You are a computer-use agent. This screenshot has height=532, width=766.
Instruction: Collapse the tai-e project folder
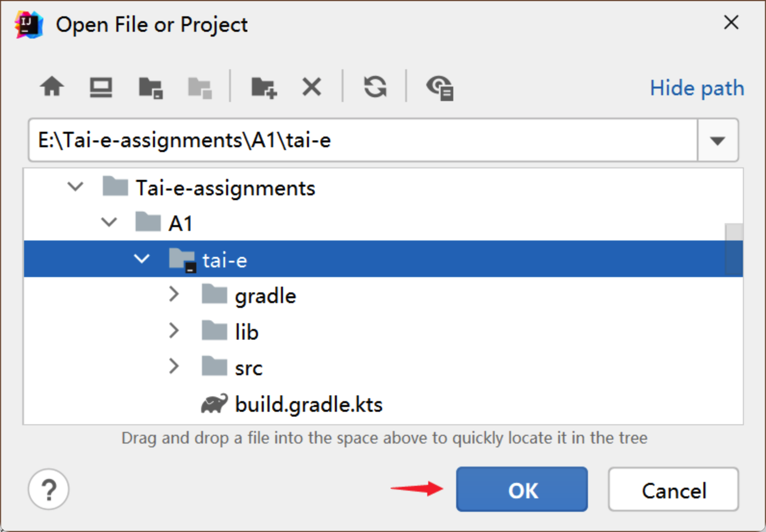coord(141,259)
